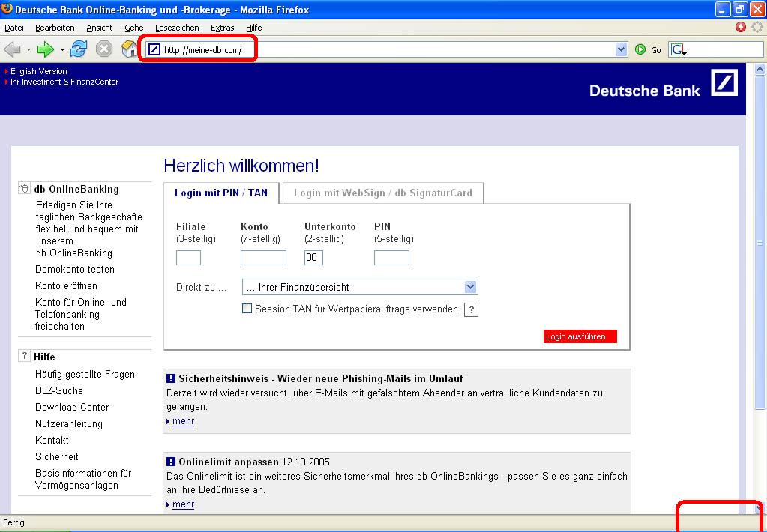Click the Hilfe question mark icon
The width and height of the screenshot is (767, 532).
24,356
